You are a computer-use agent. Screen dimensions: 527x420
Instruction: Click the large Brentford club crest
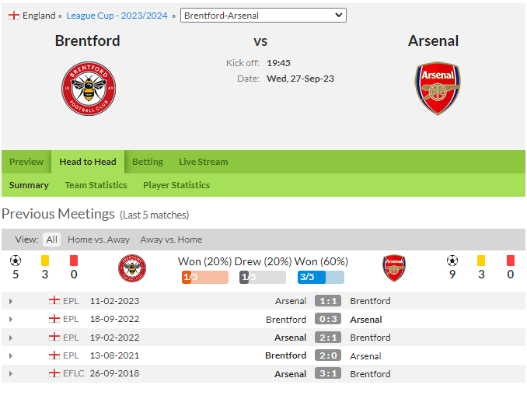89,89
